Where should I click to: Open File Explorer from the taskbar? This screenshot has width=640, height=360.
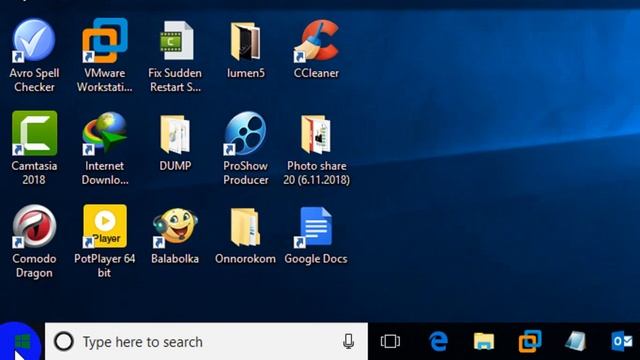[x=484, y=341]
